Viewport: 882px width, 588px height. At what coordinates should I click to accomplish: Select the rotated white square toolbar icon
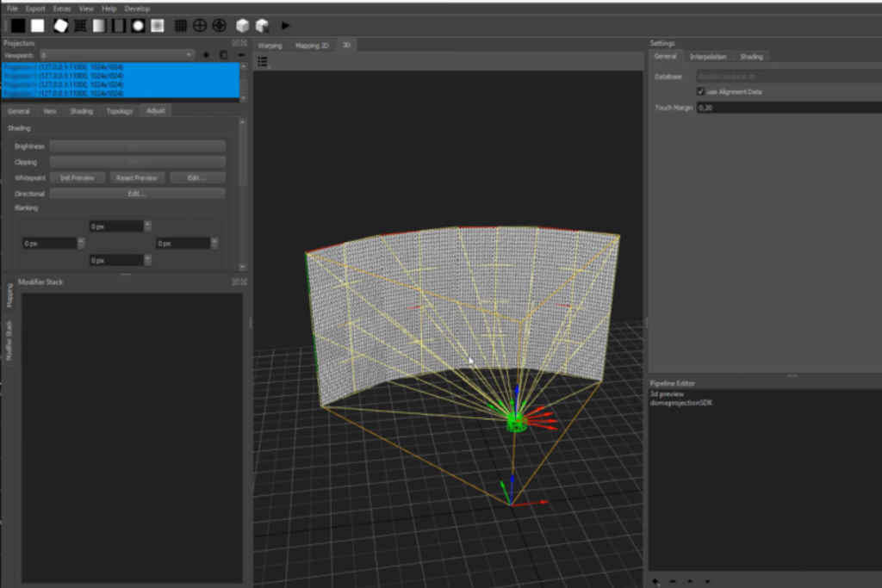point(60,26)
